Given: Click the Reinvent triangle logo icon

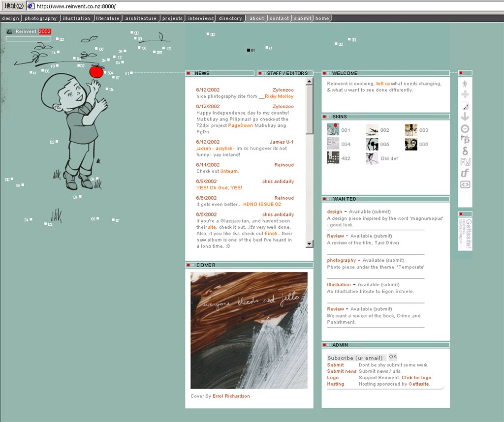Looking at the screenshot, I should pos(9,31).
